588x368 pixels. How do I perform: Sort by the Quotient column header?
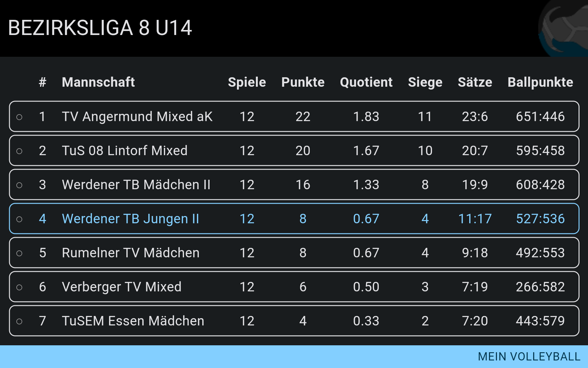coord(366,82)
